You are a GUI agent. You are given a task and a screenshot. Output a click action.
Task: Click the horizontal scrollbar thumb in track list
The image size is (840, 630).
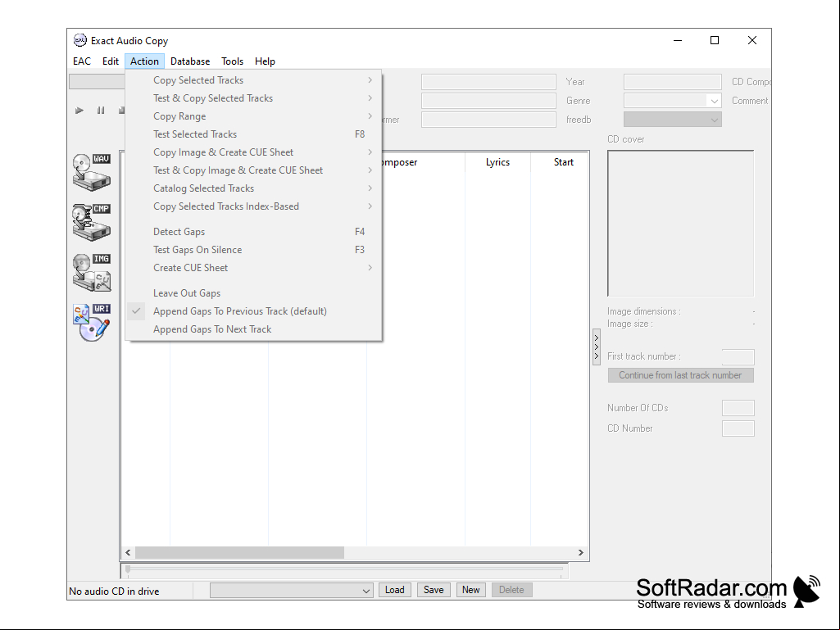pos(239,552)
